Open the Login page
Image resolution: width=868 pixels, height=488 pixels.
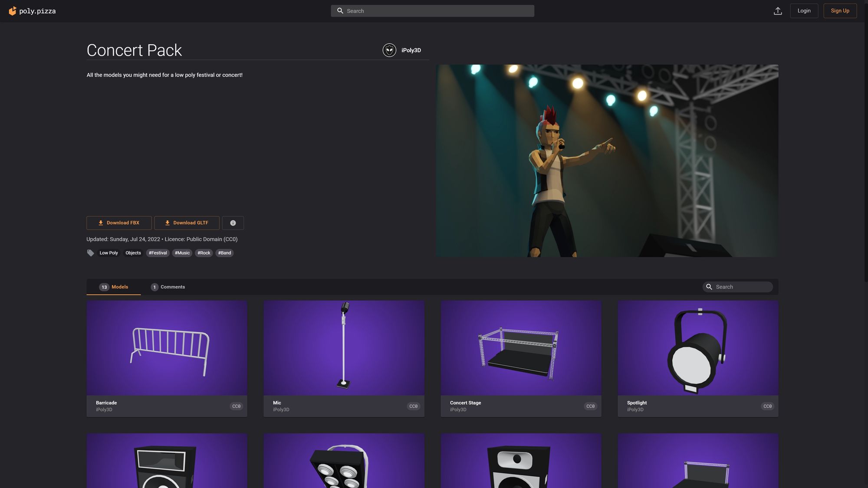pos(804,11)
